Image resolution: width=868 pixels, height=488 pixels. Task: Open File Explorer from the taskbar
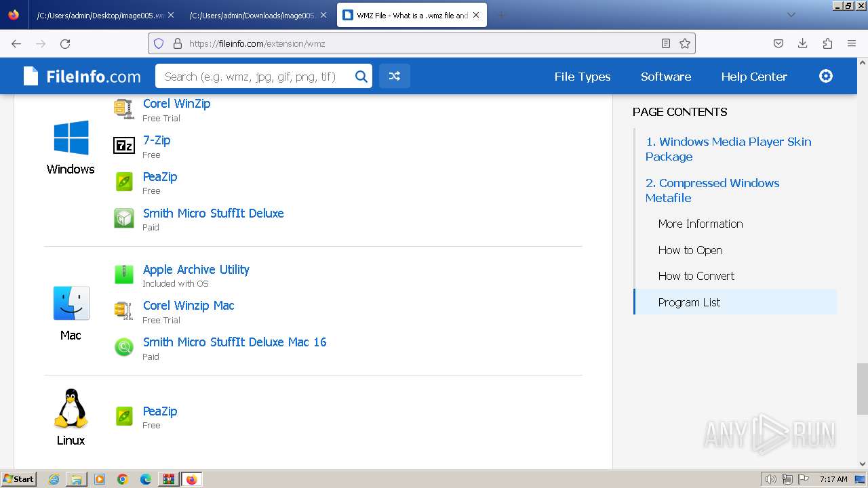click(77, 479)
